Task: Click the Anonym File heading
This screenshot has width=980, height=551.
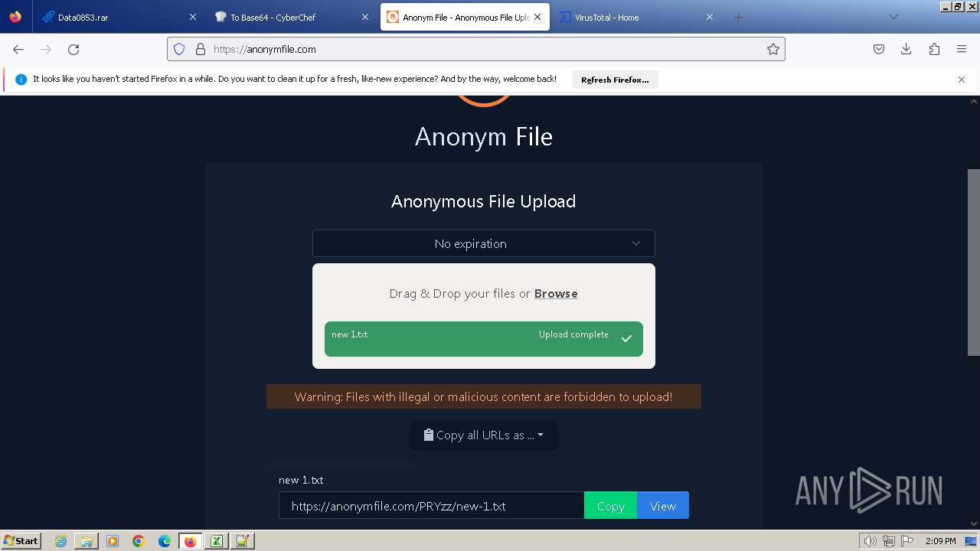Action: [484, 136]
